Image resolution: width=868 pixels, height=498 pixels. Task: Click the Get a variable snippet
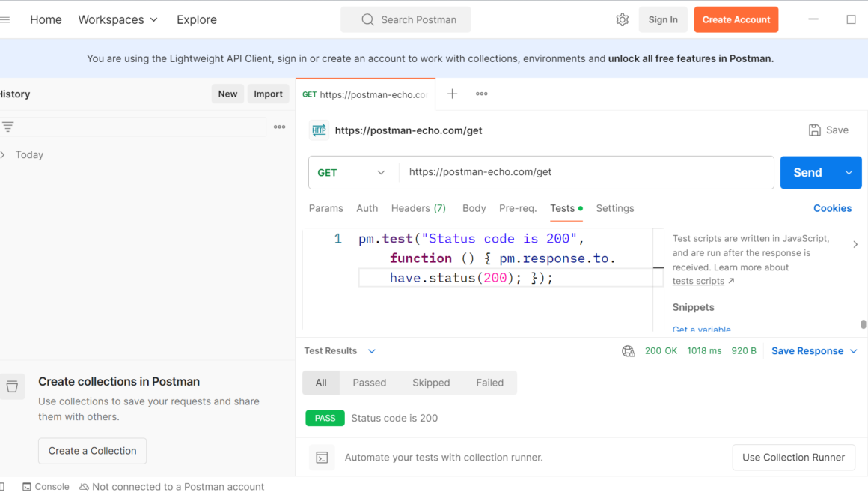pyautogui.click(x=701, y=330)
